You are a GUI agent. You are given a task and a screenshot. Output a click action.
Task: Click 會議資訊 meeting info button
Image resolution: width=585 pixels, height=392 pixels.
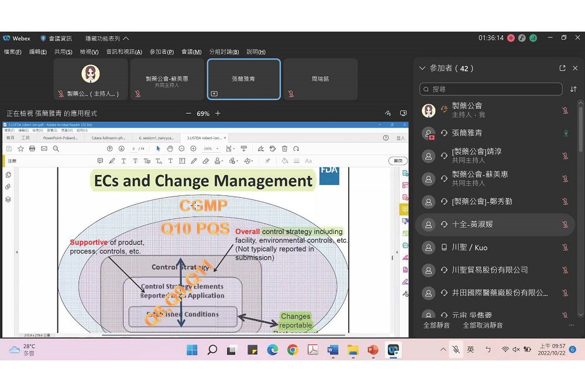pos(56,39)
